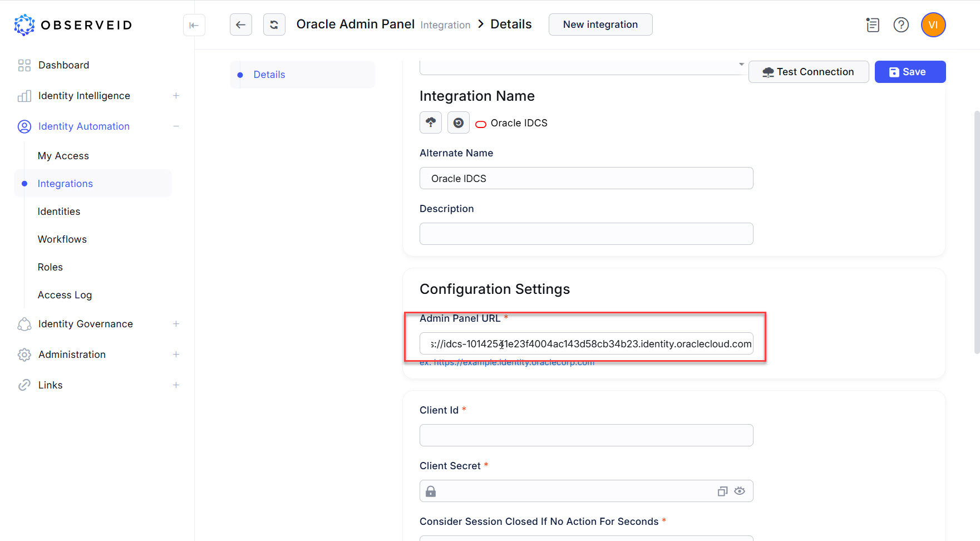
Task: Select Workflows in the sidebar
Action: [x=62, y=239]
